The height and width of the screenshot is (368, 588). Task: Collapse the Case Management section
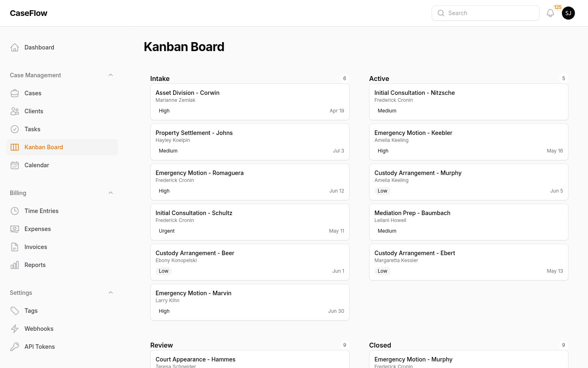pos(111,75)
